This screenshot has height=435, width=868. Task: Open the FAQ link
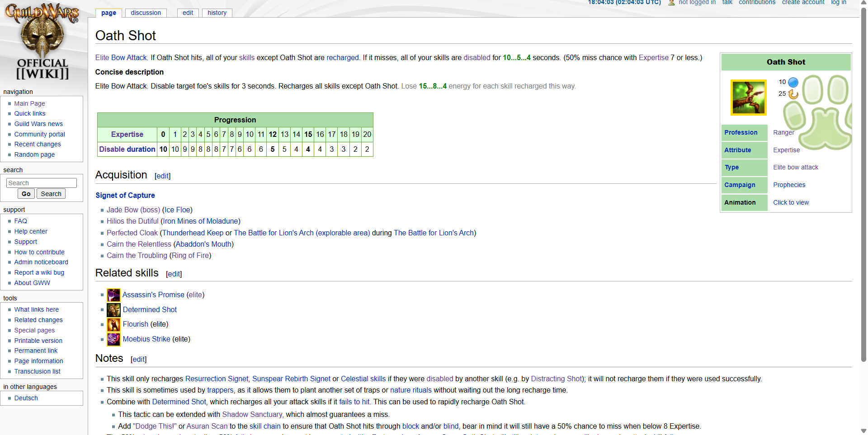point(21,221)
